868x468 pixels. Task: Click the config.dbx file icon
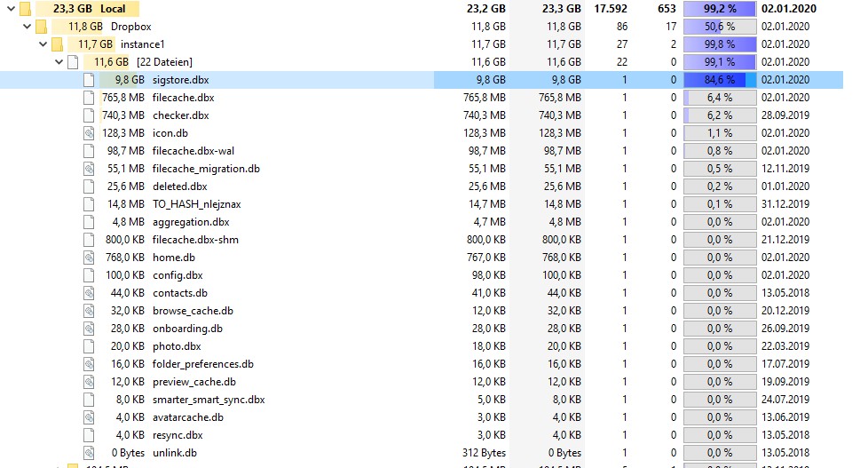(89, 275)
